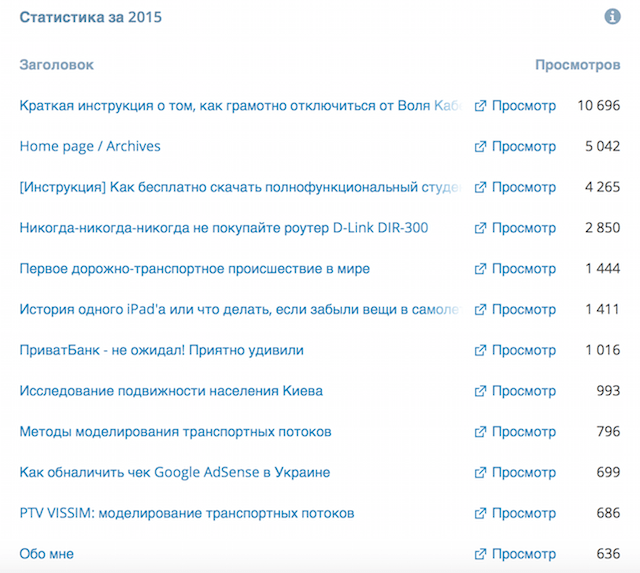640x573 pixels.
Task: Click Просмотр for Методы моделирования транспортных потоков
Action: [x=523, y=432]
